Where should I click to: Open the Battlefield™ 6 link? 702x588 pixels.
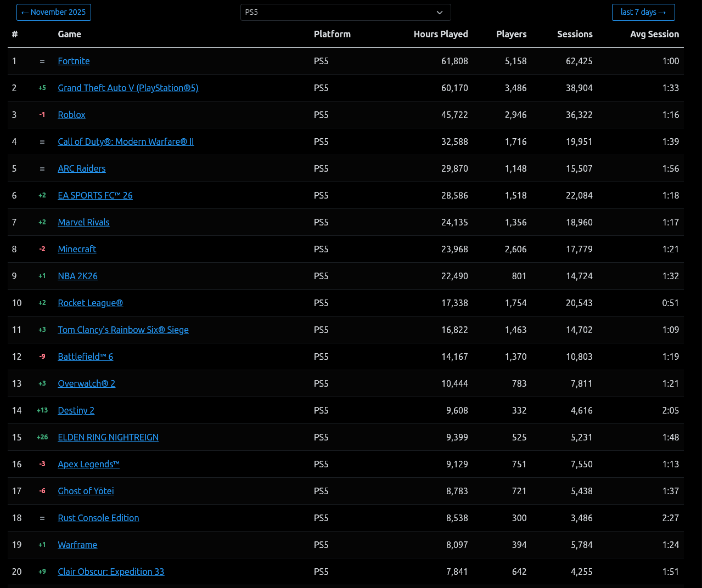[x=86, y=357]
